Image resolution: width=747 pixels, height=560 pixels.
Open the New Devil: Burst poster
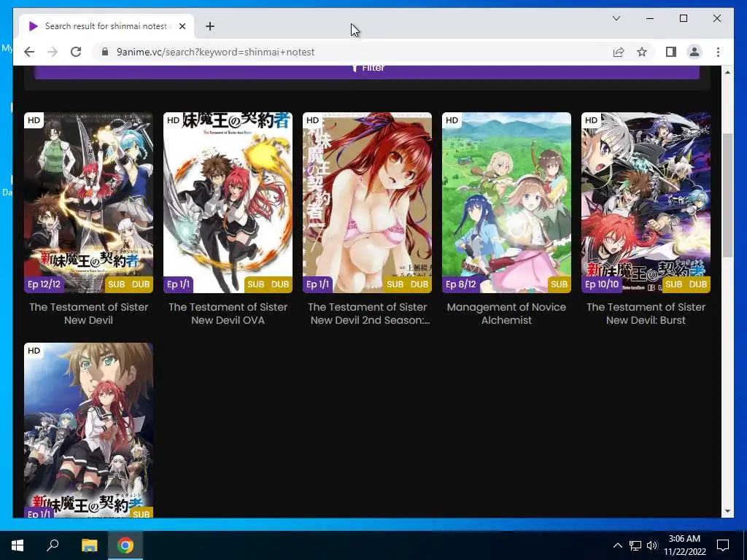pos(646,203)
